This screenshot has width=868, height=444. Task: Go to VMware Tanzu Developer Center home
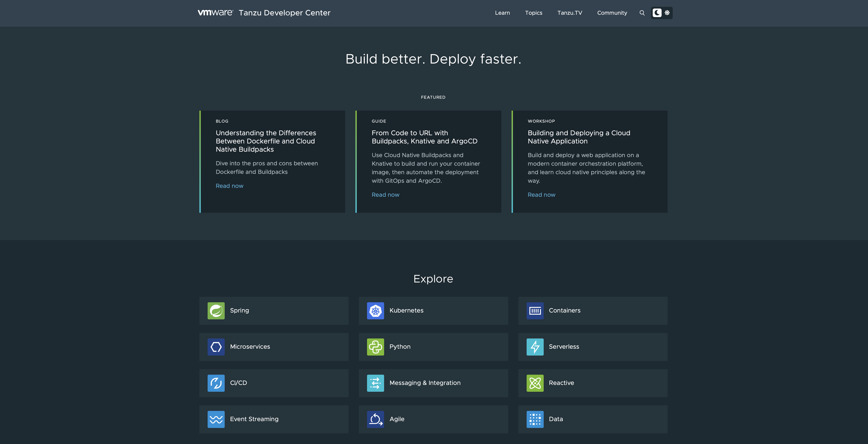pos(264,13)
